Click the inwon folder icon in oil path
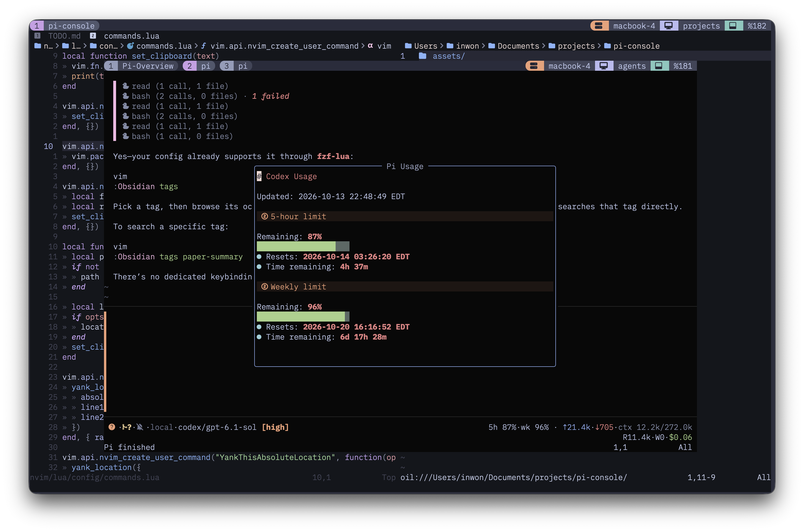 [450, 46]
